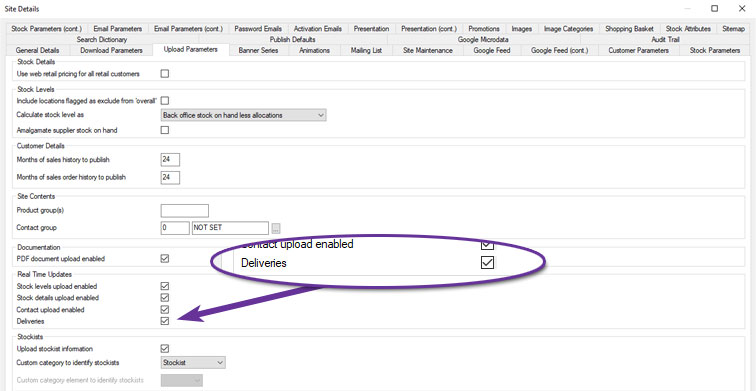This screenshot has height=391, width=756.
Task: Click the Contact group number field
Action: [175, 228]
